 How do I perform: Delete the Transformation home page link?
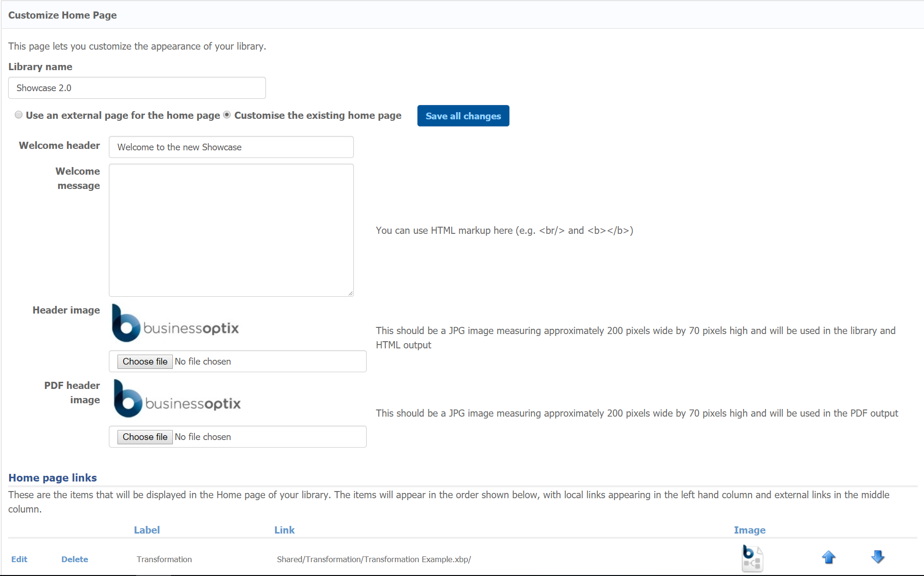[x=74, y=559]
